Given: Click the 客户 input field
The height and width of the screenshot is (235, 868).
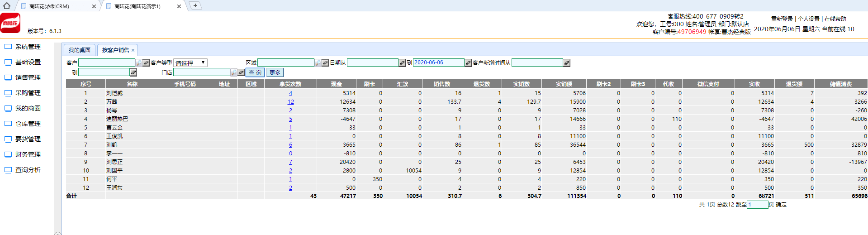Looking at the screenshot, I should pos(107,62).
